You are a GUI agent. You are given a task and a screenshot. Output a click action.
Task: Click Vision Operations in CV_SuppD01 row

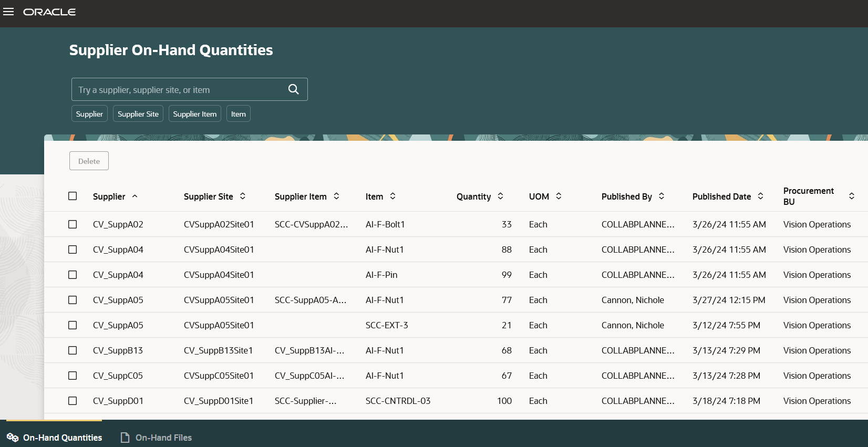817,401
